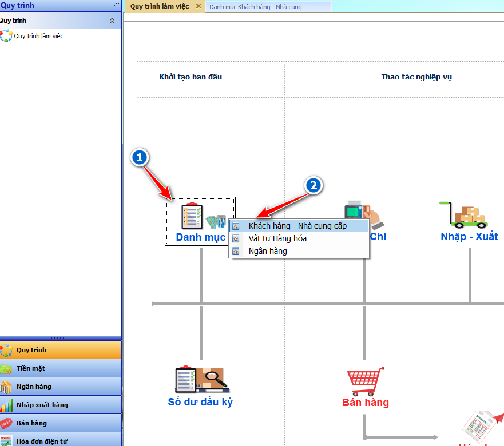Click the Danh mục clipboard icon

point(192,216)
